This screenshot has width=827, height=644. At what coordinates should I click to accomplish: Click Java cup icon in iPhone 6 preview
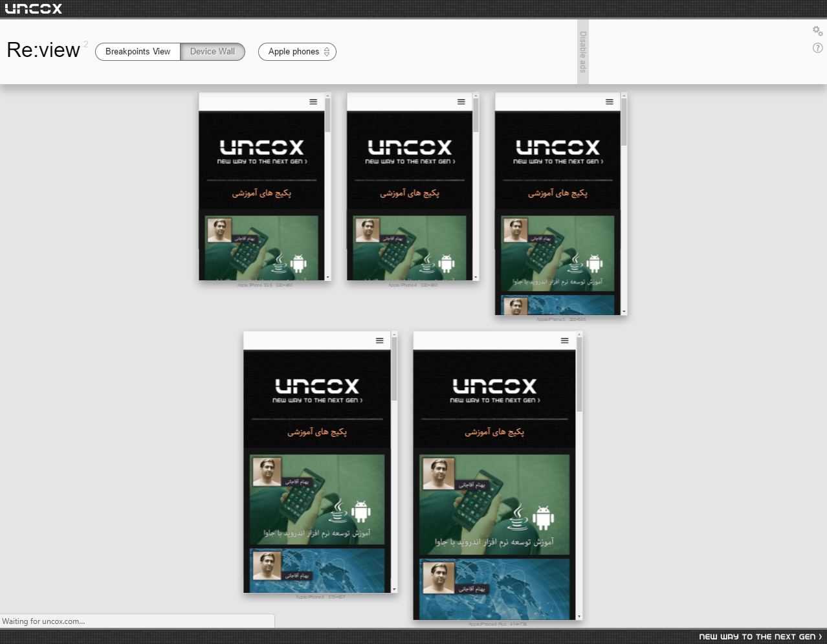click(338, 511)
